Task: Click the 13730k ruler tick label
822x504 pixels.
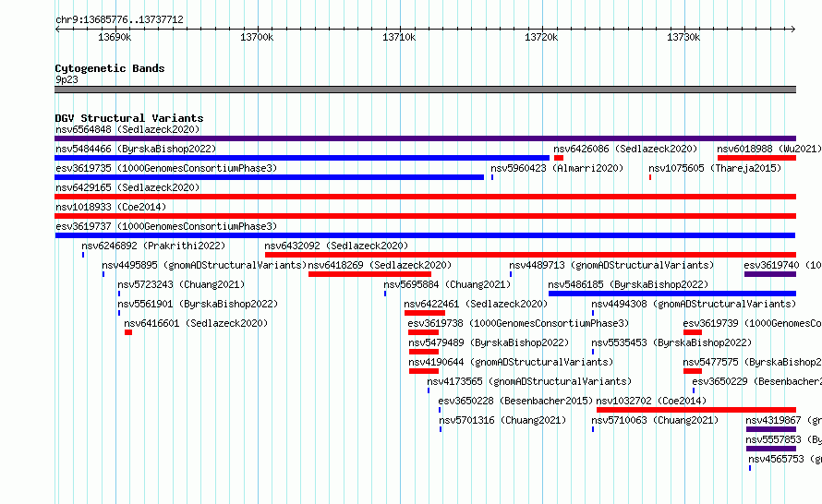Action: pos(683,37)
